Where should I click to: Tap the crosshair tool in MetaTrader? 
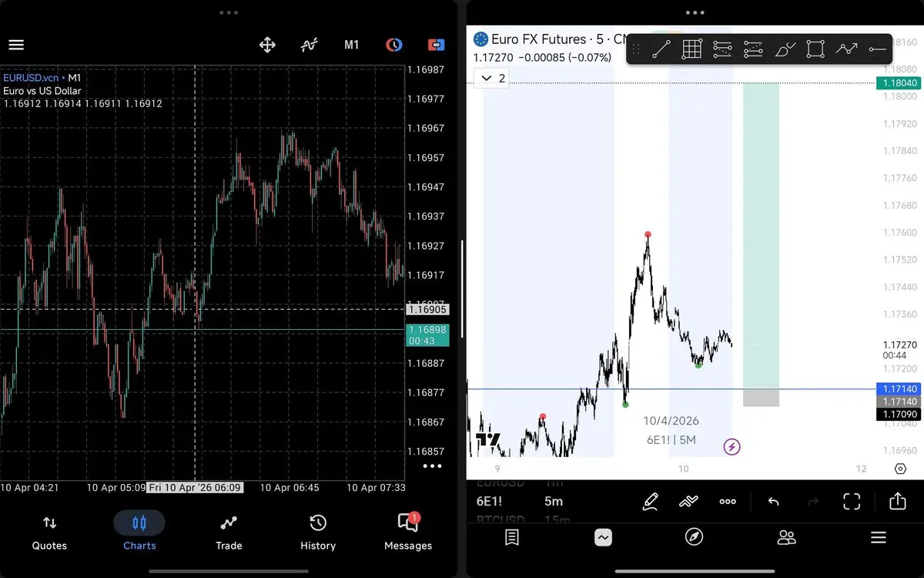267,45
